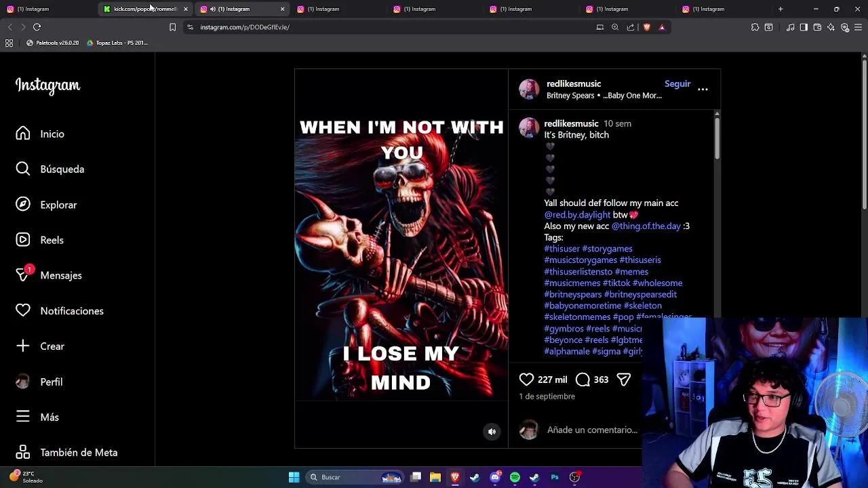The height and width of the screenshot is (488, 868).
Task: Open Britney Spears audio link
Action: [604, 96]
